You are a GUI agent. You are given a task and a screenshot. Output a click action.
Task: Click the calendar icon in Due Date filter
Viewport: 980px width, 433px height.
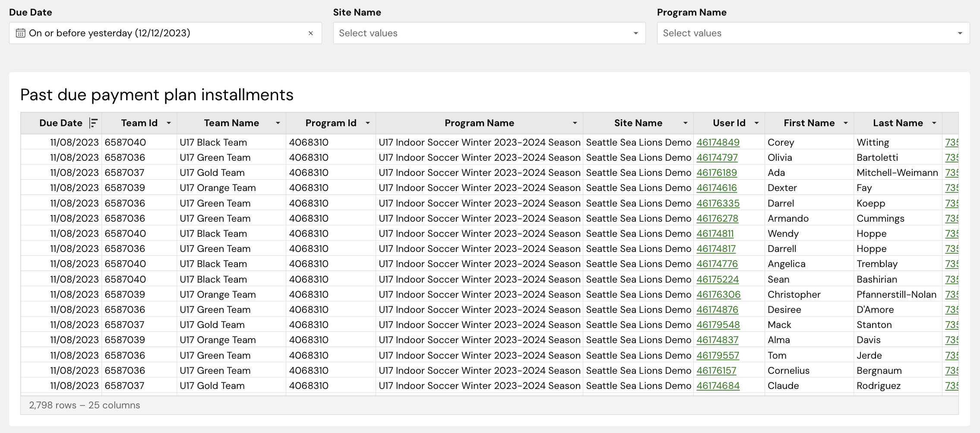tap(20, 33)
